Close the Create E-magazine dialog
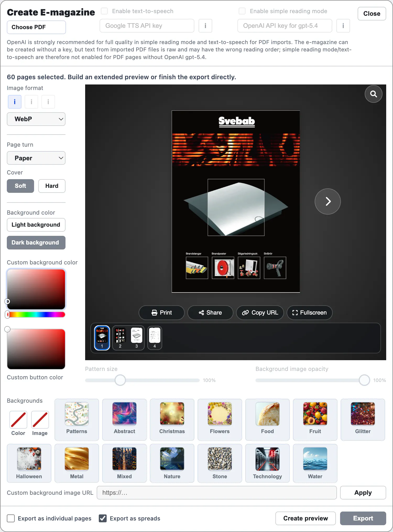This screenshot has height=532, width=393. tap(372, 14)
